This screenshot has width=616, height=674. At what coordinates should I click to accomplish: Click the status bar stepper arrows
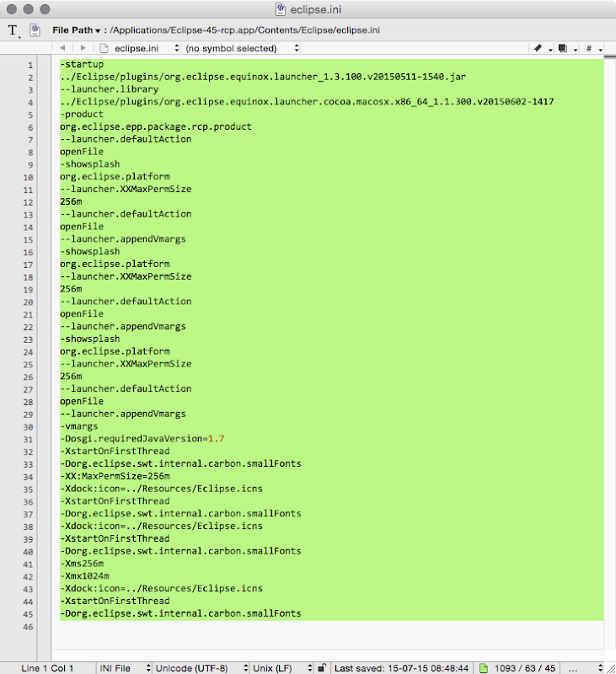pos(600,668)
